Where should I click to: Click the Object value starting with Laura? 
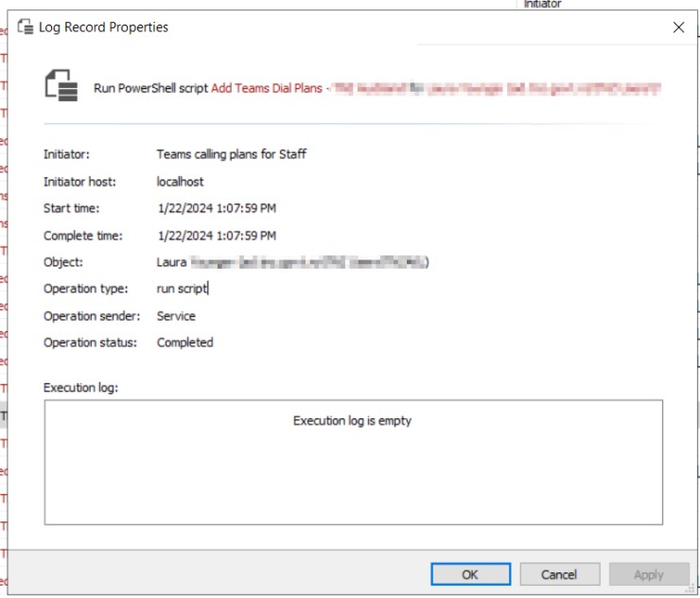tap(291, 262)
